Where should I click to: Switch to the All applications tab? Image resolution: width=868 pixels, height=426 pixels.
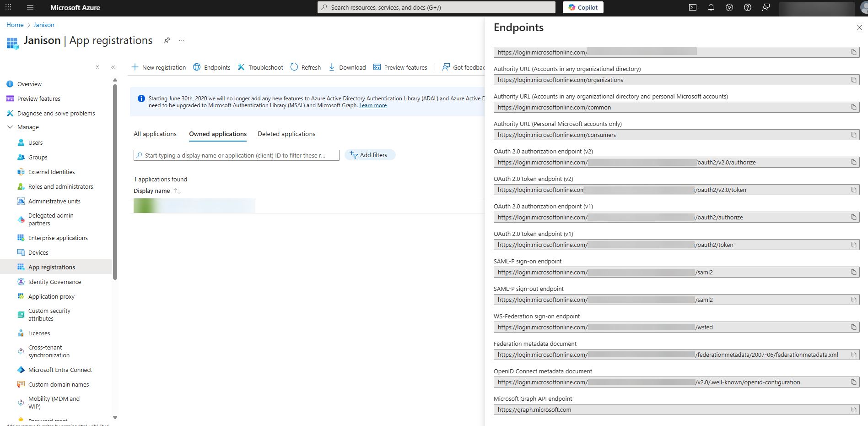pyautogui.click(x=155, y=134)
